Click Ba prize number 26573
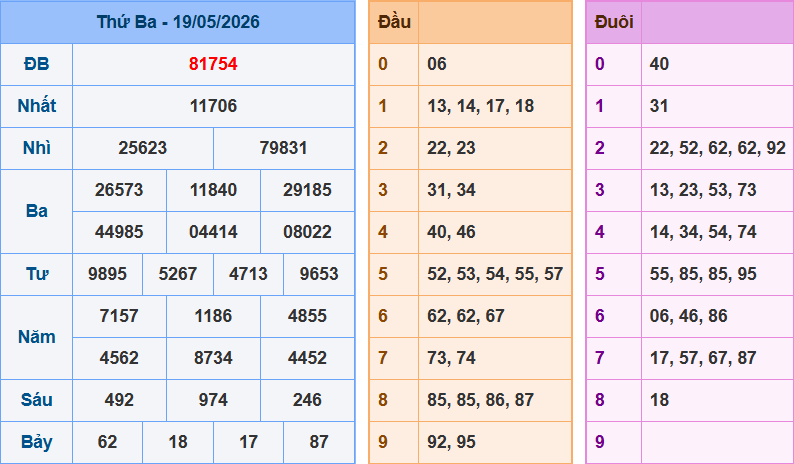Image resolution: width=794 pixels, height=464 pixels. click(119, 190)
